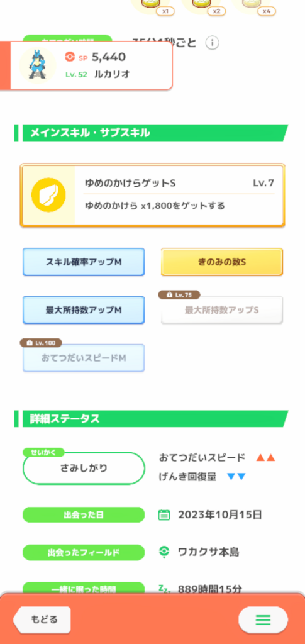Tap the Lv.100 lock badge
This screenshot has height=644, width=305.
click(x=41, y=343)
